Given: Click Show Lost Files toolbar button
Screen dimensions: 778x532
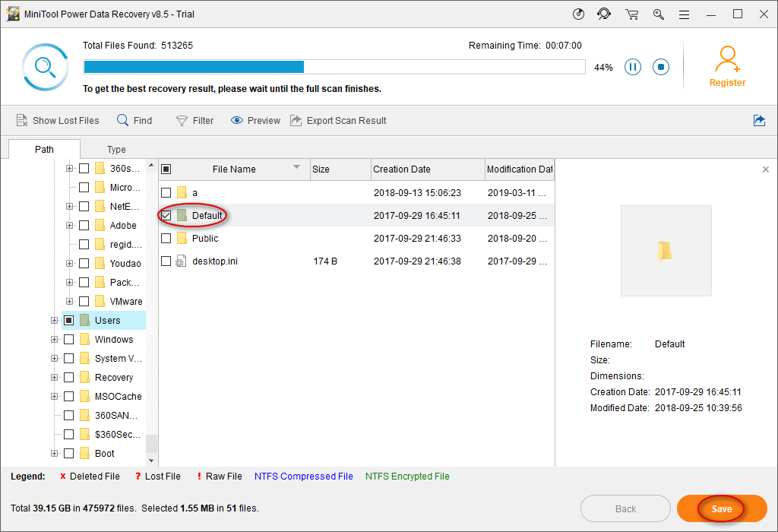Looking at the screenshot, I should [58, 121].
